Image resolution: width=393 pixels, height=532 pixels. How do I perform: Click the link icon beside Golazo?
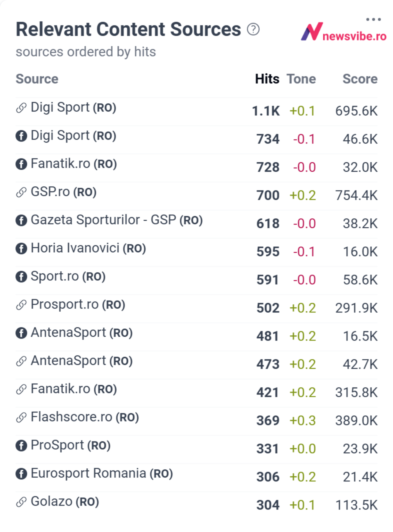click(x=21, y=502)
